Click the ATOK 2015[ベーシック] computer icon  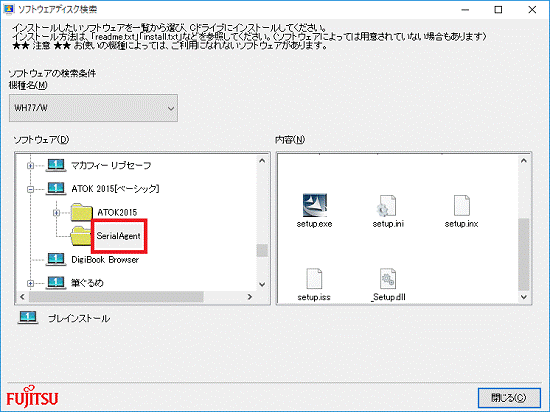pyautogui.click(x=56, y=188)
